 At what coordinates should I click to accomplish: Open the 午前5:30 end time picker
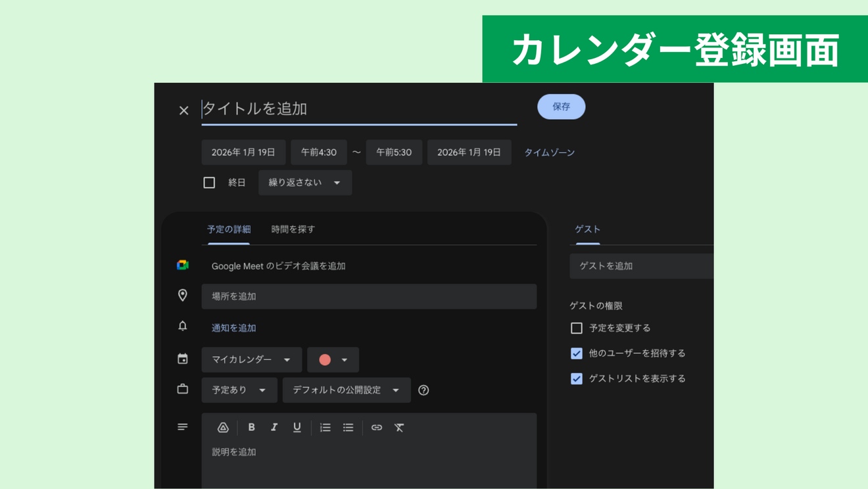click(x=394, y=152)
